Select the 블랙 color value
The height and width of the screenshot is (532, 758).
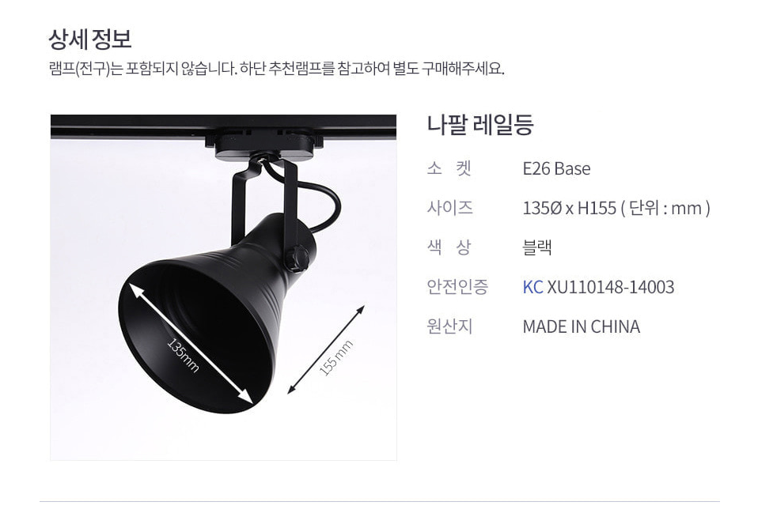pyautogui.click(x=537, y=247)
